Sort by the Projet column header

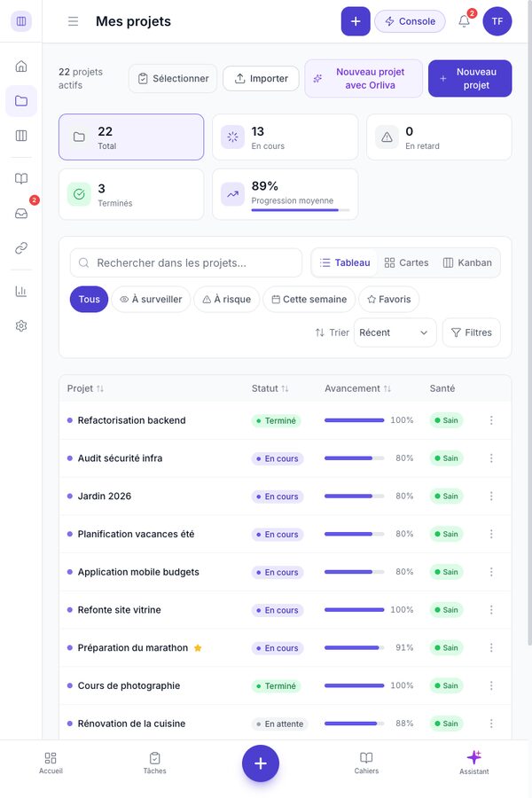point(85,388)
